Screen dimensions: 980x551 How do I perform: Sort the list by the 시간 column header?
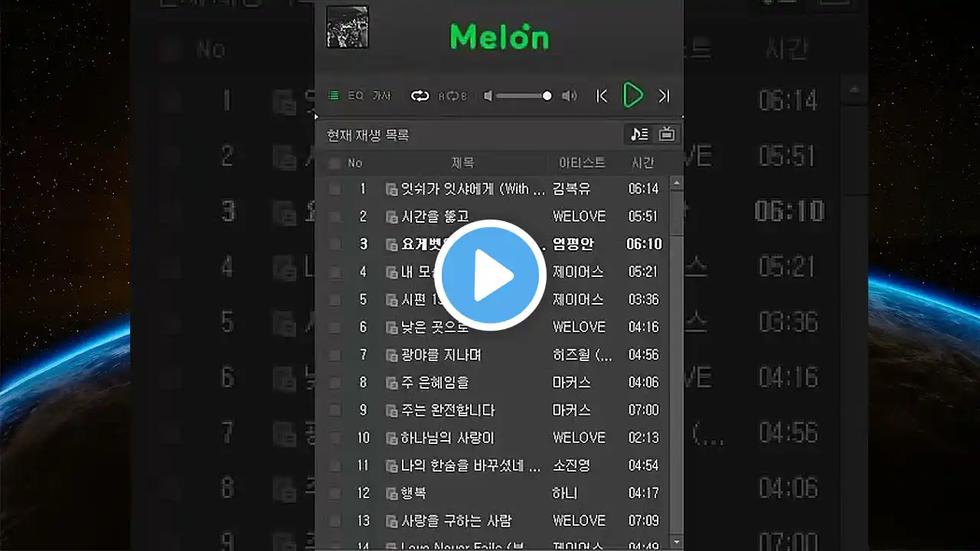pyautogui.click(x=643, y=163)
